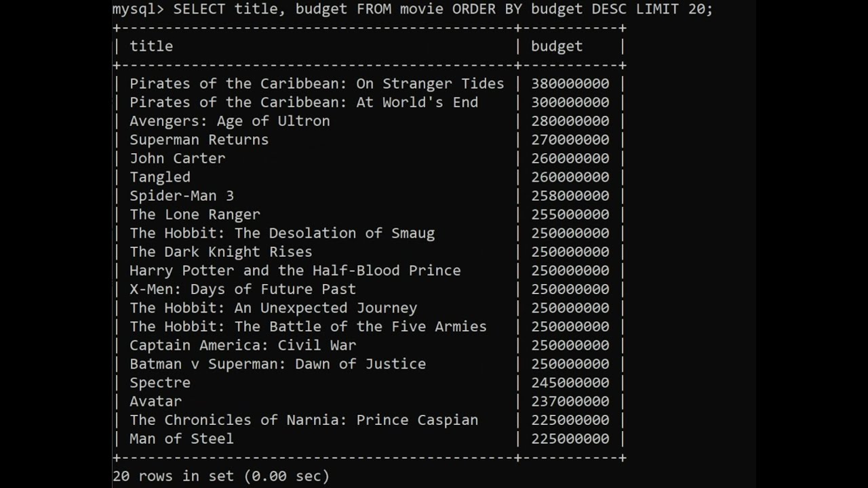Click the 380000000 budget value
The width and height of the screenshot is (868, 488).
coord(570,83)
